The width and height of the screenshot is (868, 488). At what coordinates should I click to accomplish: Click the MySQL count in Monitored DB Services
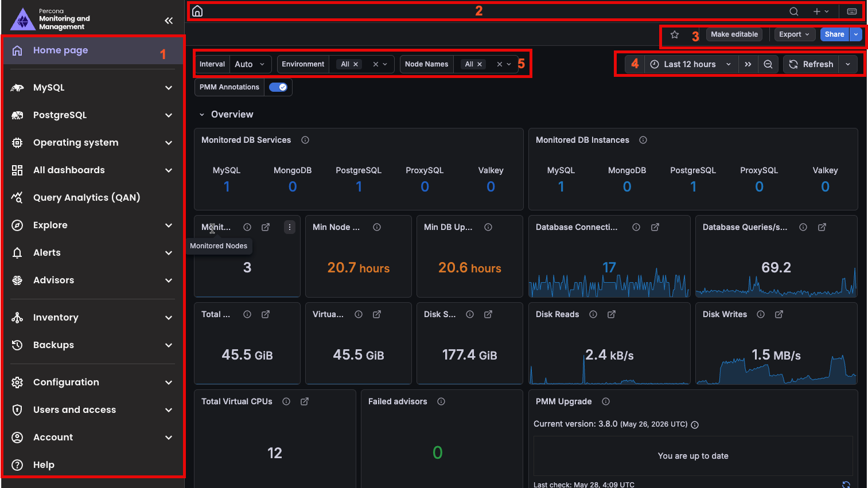tap(227, 186)
